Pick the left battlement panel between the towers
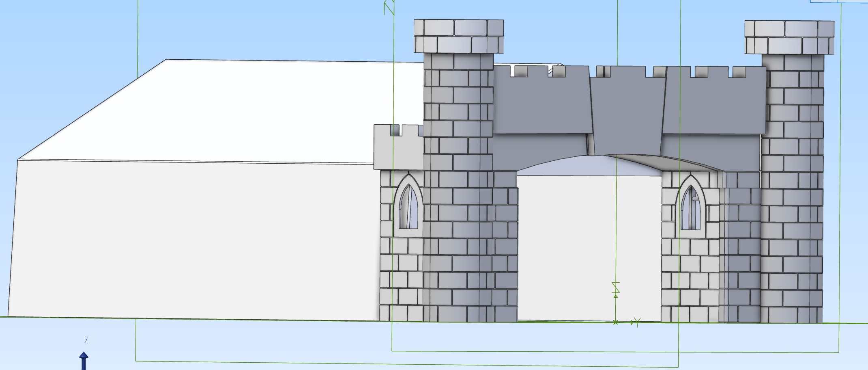Screen dimensions: 868x370 pyautogui.click(x=541, y=105)
